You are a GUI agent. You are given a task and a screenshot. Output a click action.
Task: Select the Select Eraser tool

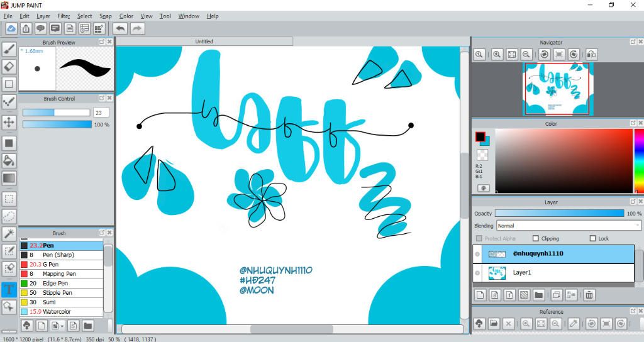point(9,269)
